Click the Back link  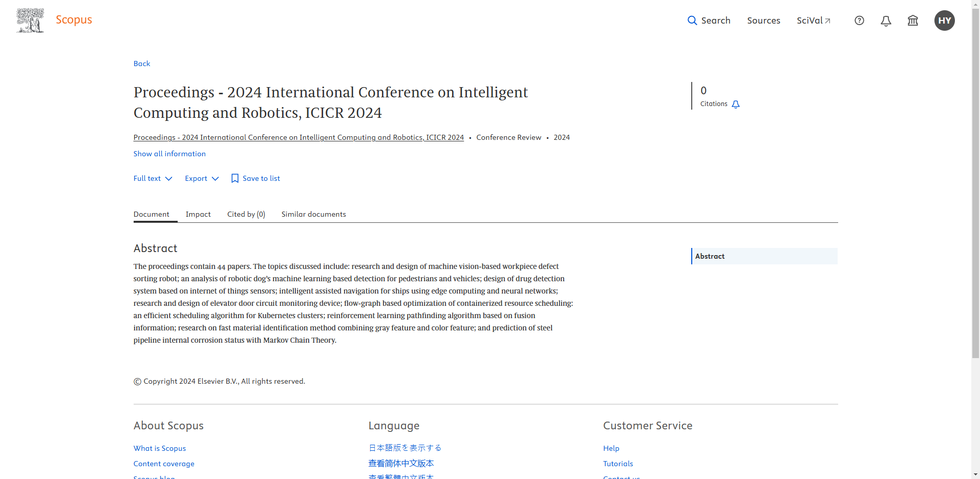coord(142,64)
